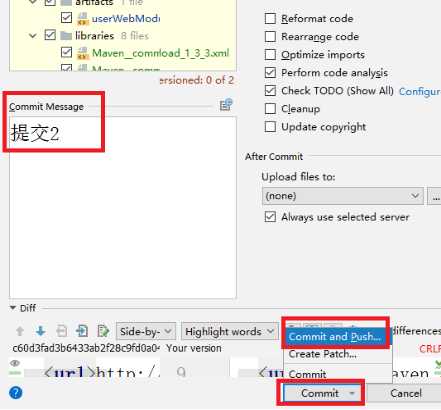The width and height of the screenshot is (441, 410).
Task: Open Upload files to (none) combo box
Action: (x=343, y=196)
